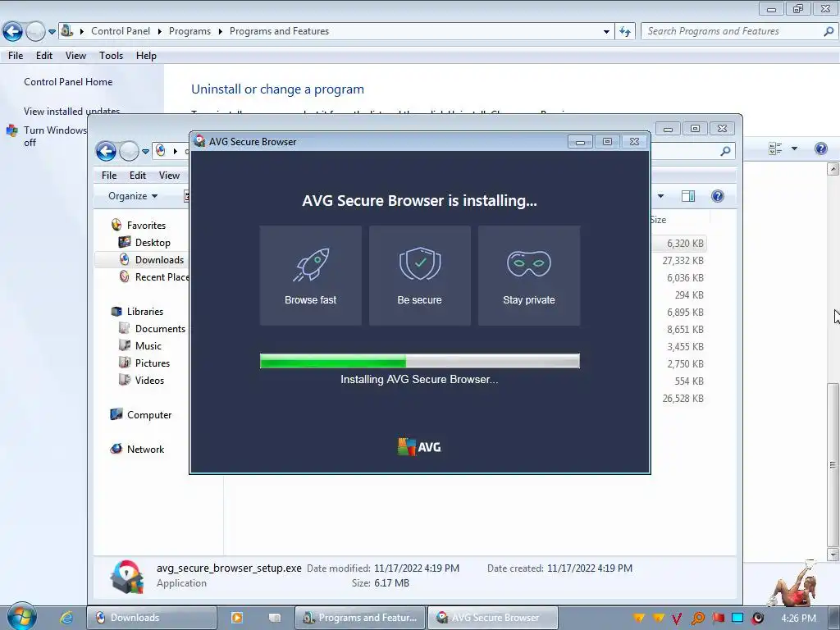
Task: Click AVG Secure Browser taskbar button
Action: [x=492, y=618]
